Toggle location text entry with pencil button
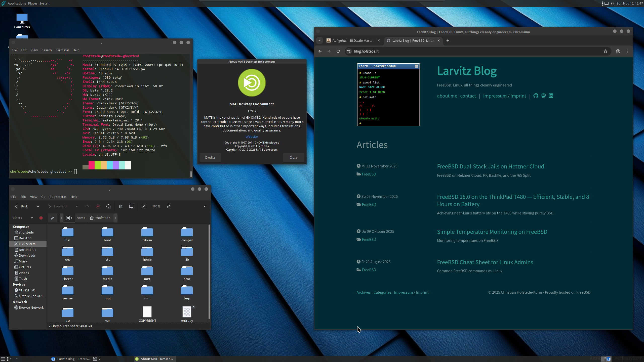Viewport: 644px width, 362px height. click(x=52, y=218)
